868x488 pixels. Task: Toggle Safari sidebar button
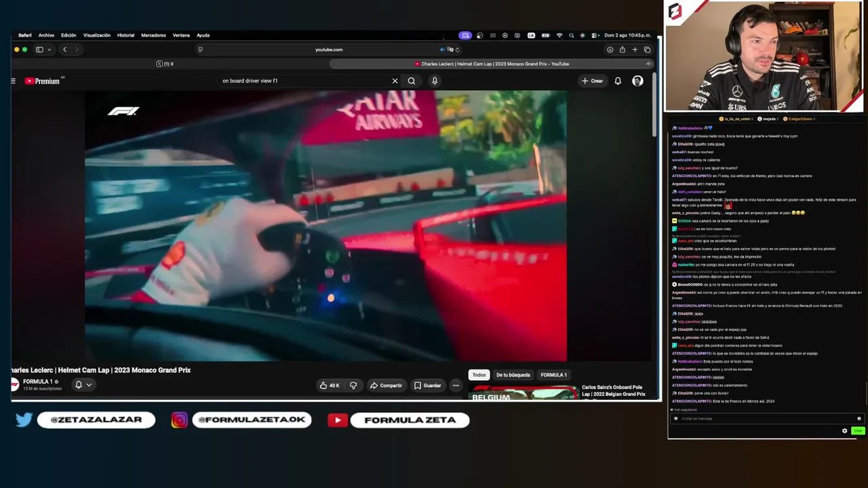tap(39, 49)
